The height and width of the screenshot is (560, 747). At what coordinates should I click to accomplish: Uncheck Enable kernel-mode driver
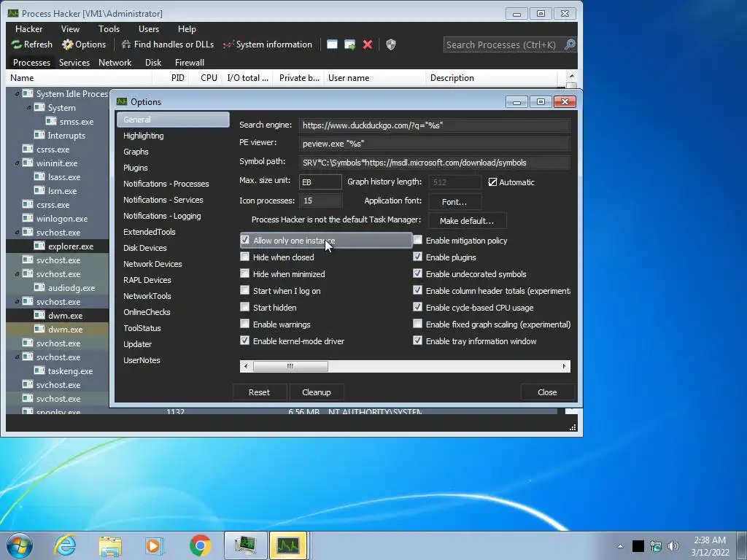click(245, 341)
